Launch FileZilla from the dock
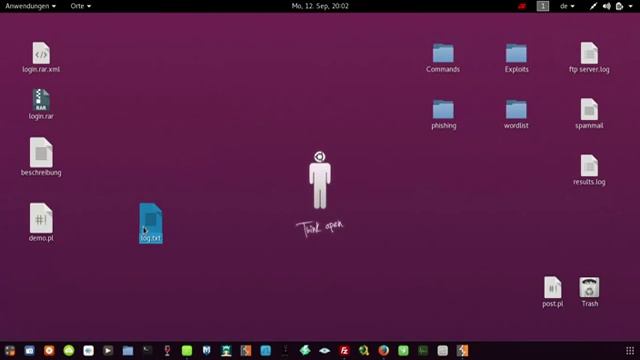 344,351
